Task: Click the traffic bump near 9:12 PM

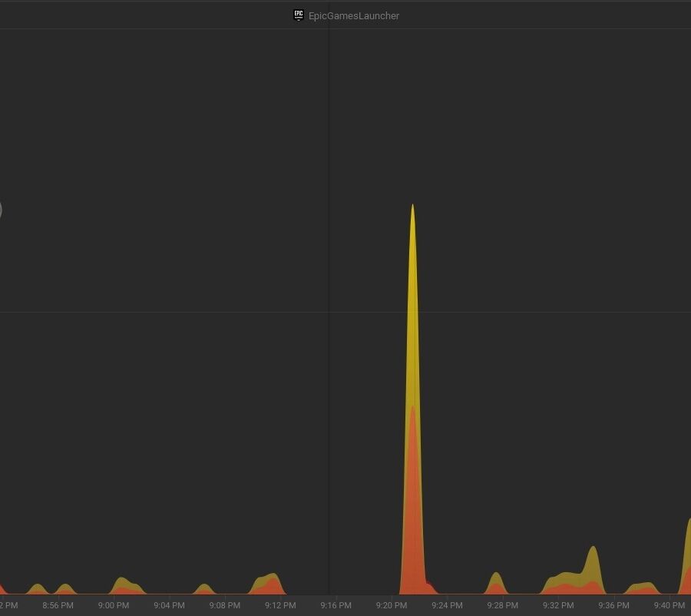Action: [x=267, y=585]
